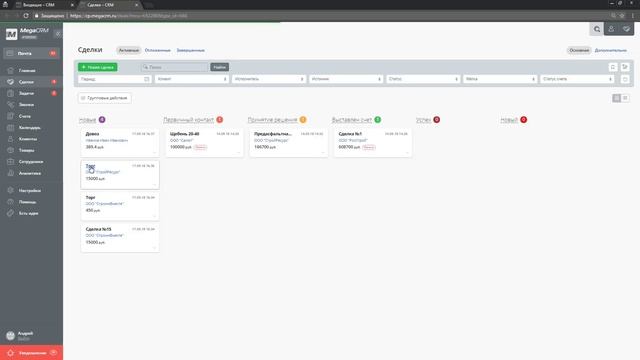
Task: Open the Принятие решения column heading
Action: tap(273, 120)
